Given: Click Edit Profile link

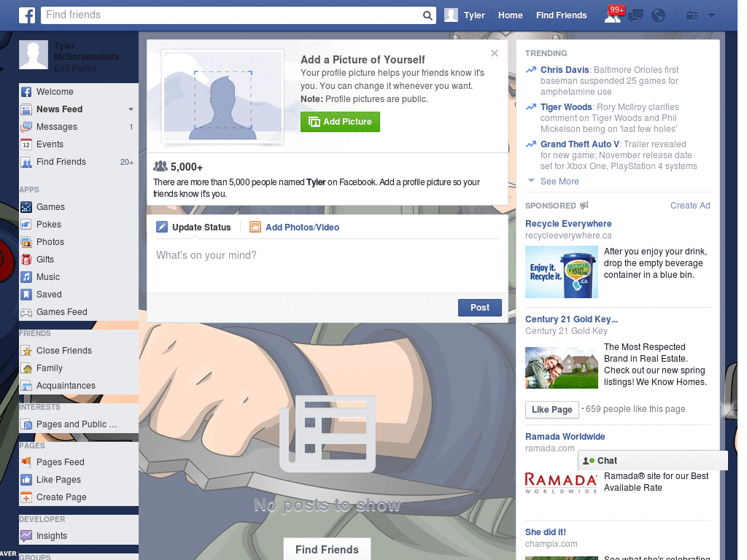Looking at the screenshot, I should [x=75, y=69].
